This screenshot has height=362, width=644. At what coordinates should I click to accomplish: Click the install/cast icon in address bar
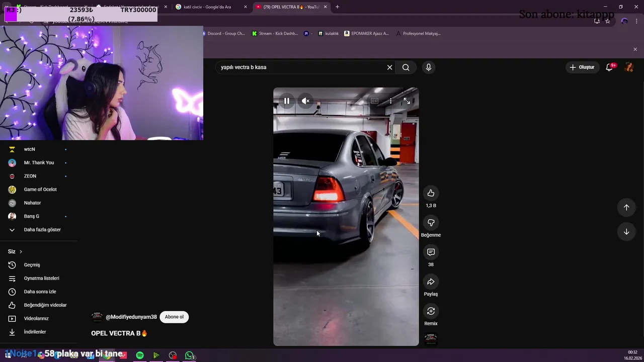[597, 21]
